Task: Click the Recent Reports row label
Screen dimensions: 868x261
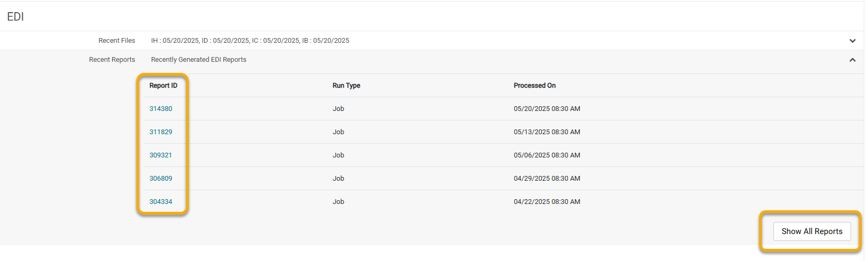Action: coord(112,60)
